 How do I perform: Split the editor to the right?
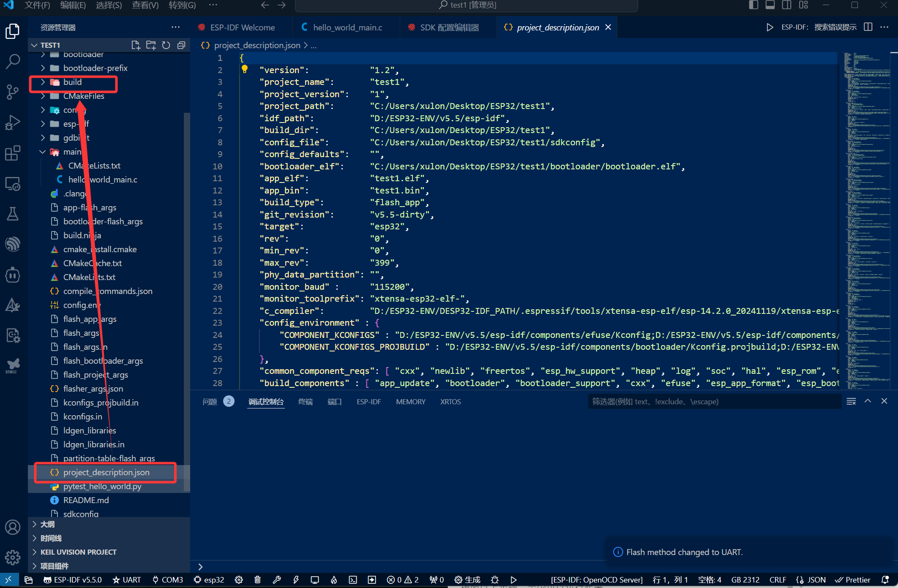point(868,27)
